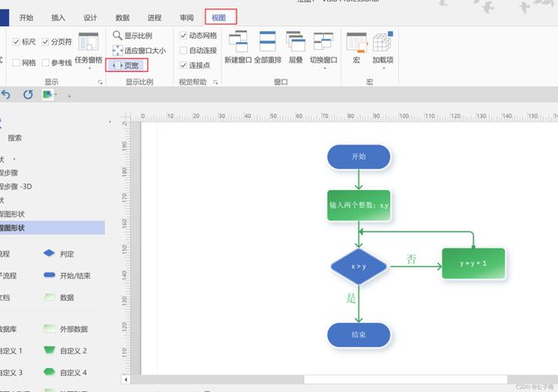
Task: Disable the Dynamic Grid (动态网格) checkbox
Action: (183, 36)
